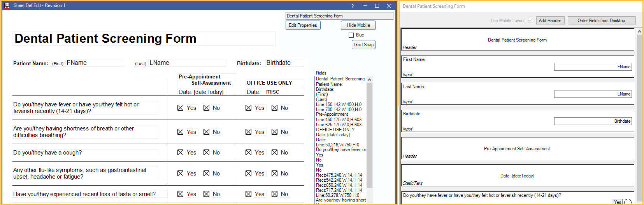Click the sheet description text field

(339, 16)
